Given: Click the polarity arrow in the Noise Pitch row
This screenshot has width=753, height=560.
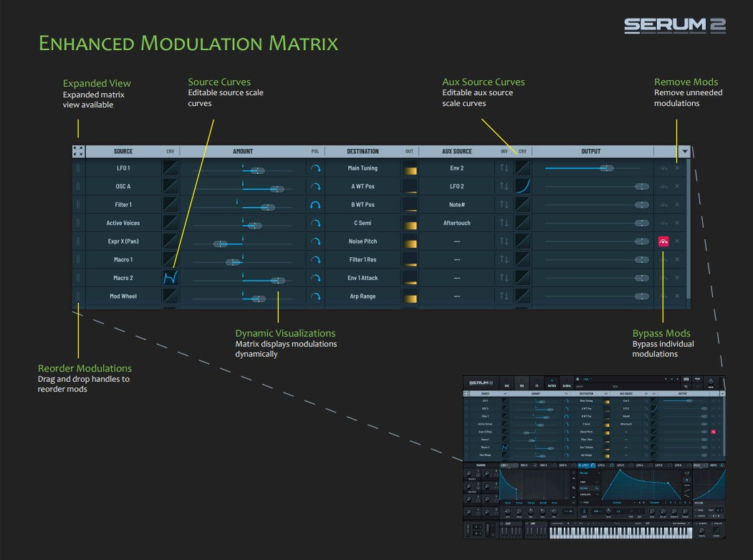Looking at the screenshot, I should pos(315,241).
